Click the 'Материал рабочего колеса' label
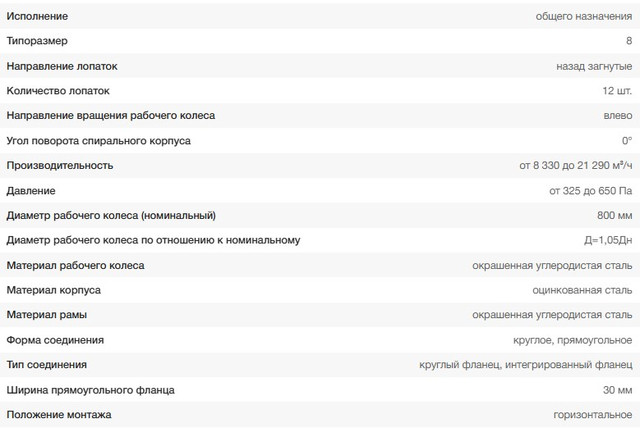640x428 pixels. [76, 265]
